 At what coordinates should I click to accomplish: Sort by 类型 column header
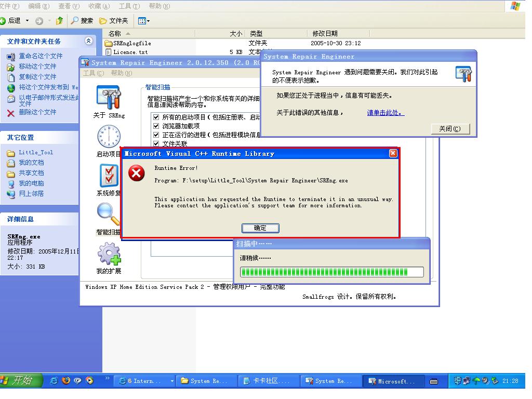276,34
